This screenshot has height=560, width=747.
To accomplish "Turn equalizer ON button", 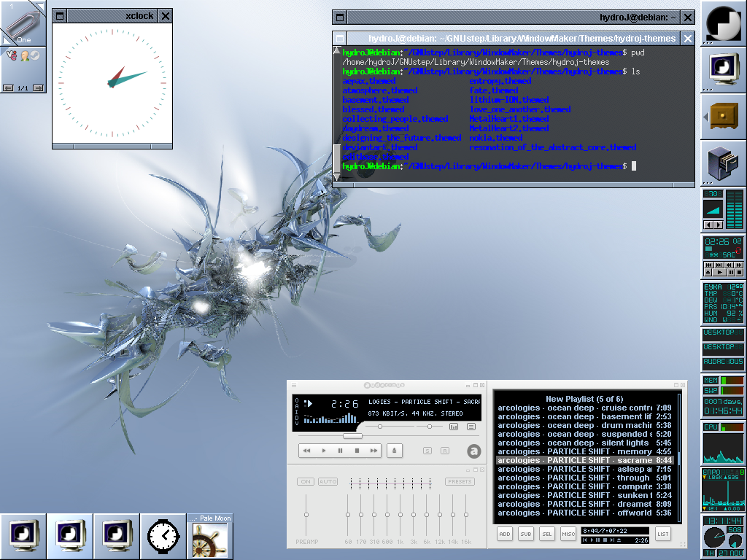I will coord(306,481).
